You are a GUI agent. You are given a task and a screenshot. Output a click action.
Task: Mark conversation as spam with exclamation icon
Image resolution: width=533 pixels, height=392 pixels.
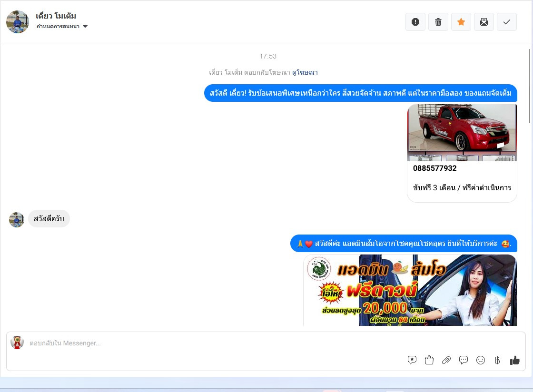tap(415, 22)
